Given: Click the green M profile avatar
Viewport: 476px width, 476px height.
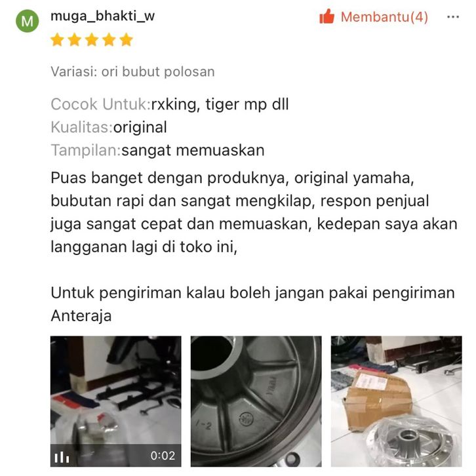Looking at the screenshot, I should pyautogui.click(x=28, y=21).
